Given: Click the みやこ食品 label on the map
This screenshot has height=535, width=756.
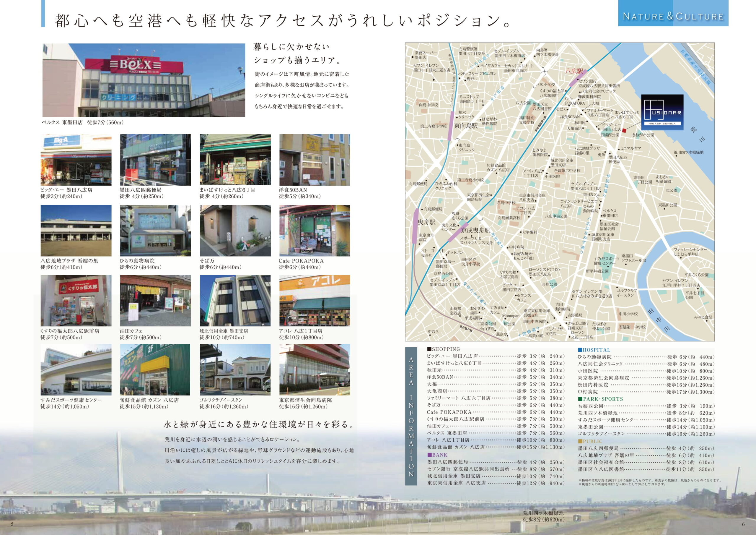Looking at the screenshot, I should pyautogui.click(x=703, y=317).
